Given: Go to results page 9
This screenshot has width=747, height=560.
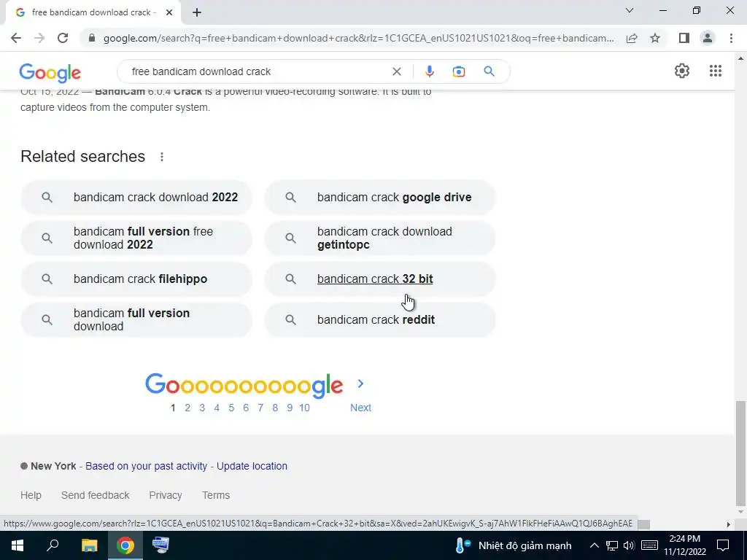Looking at the screenshot, I should coord(290,408).
